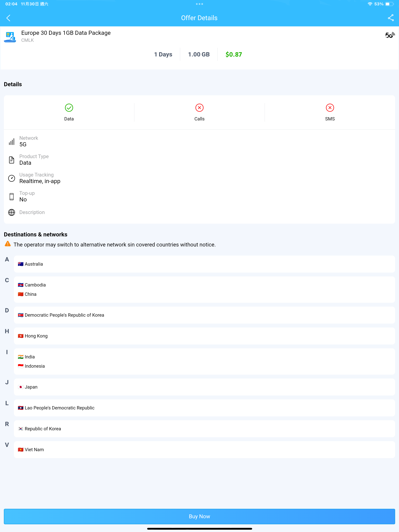The height and width of the screenshot is (532, 399).
Task: Tap the India flag icon
Action: tap(21, 357)
